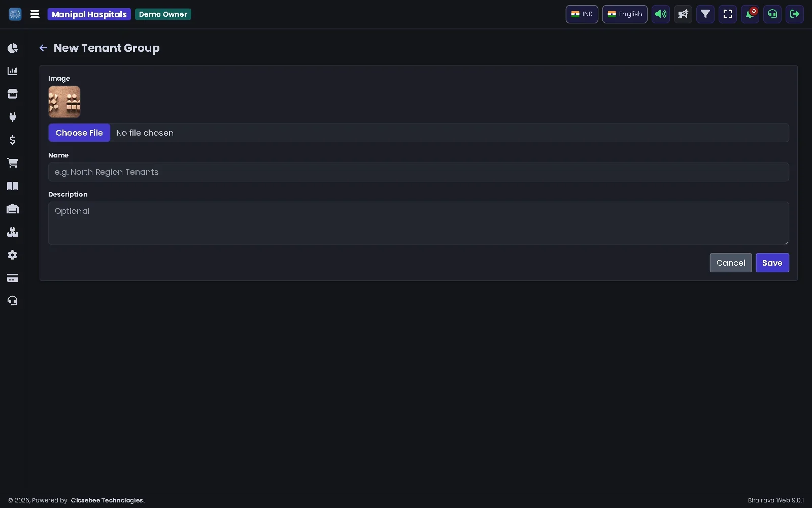Open notifications bell icon
The width and height of the screenshot is (812, 508).
tap(750, 14)
